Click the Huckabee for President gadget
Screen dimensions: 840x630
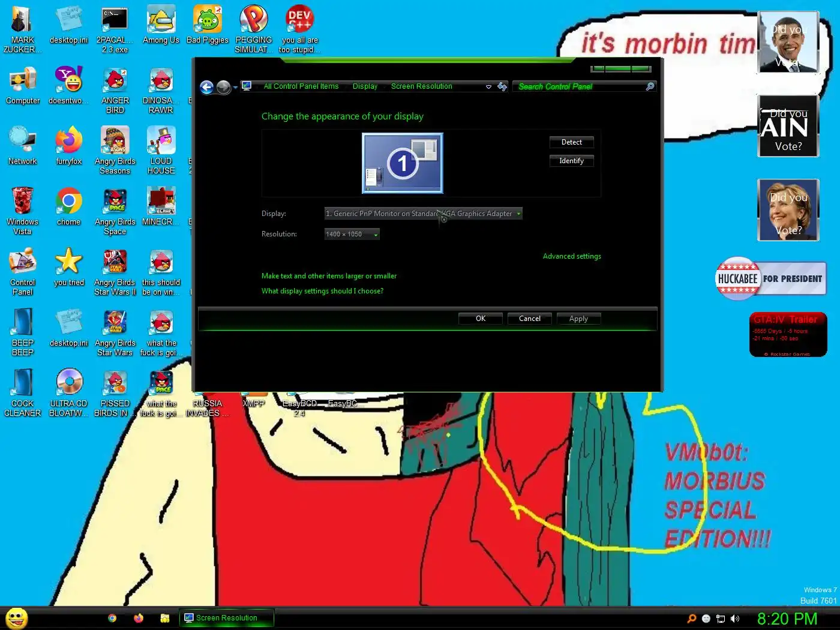pyautogui.click(x=770, y=278)
